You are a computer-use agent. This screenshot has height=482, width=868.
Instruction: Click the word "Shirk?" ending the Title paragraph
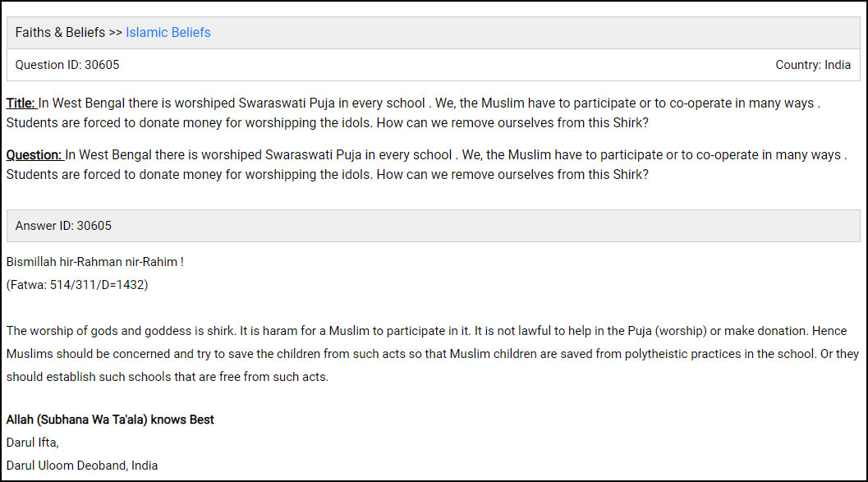(629, 123)
